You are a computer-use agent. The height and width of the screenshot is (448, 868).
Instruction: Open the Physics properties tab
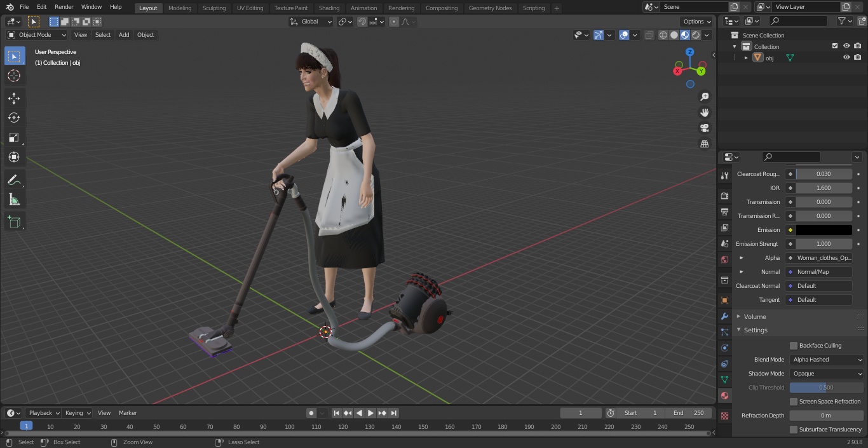tap(724, 348)
